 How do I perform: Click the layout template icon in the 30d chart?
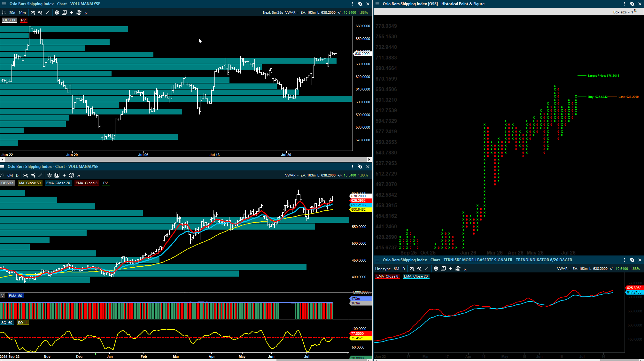(64, 12)
